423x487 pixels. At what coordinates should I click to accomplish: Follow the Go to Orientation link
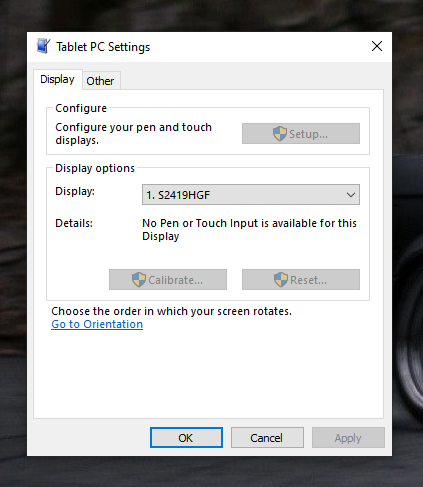pos(97,324)
